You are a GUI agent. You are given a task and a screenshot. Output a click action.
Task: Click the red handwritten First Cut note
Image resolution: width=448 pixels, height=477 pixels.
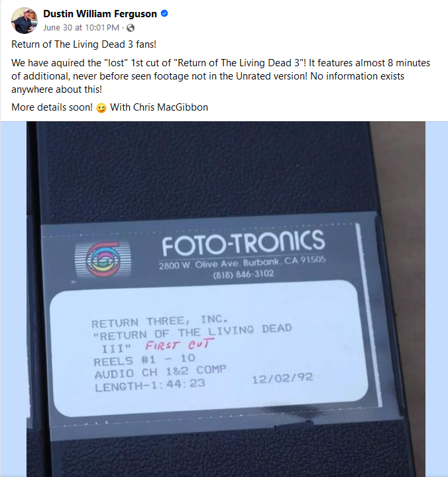180,344
